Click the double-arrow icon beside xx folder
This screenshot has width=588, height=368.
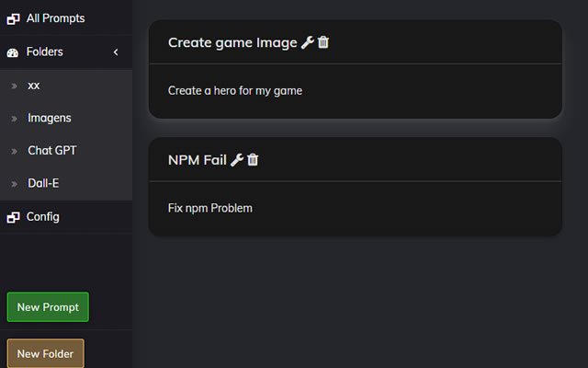tap(15, 86)
